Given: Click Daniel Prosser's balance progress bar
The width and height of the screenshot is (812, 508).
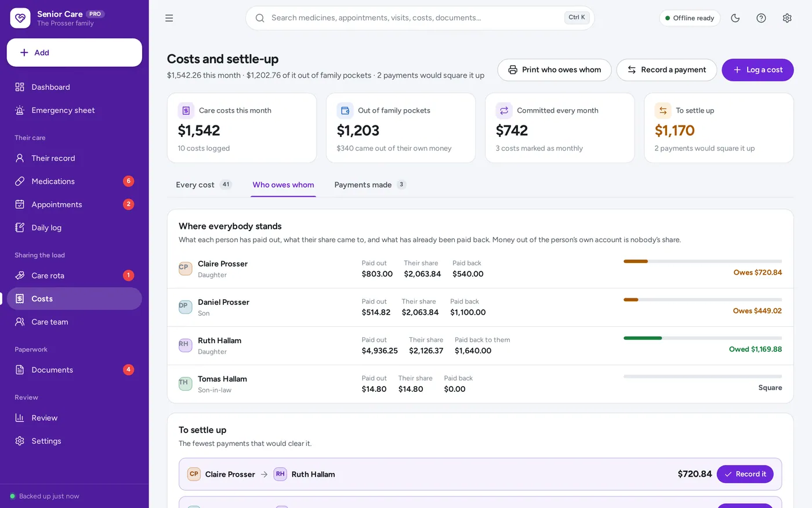Looking at the screenshot, I should (702, 300).
